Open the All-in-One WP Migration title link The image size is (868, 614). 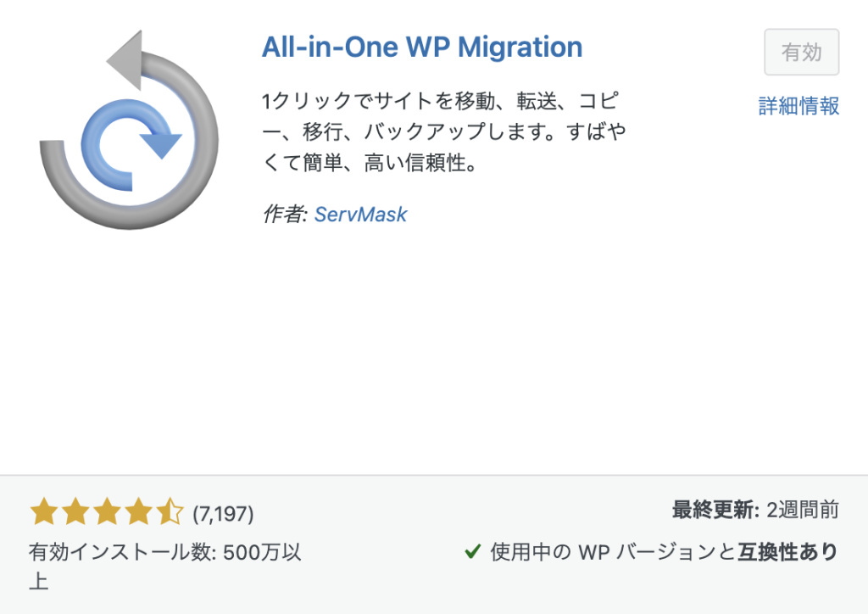point(422,47)
